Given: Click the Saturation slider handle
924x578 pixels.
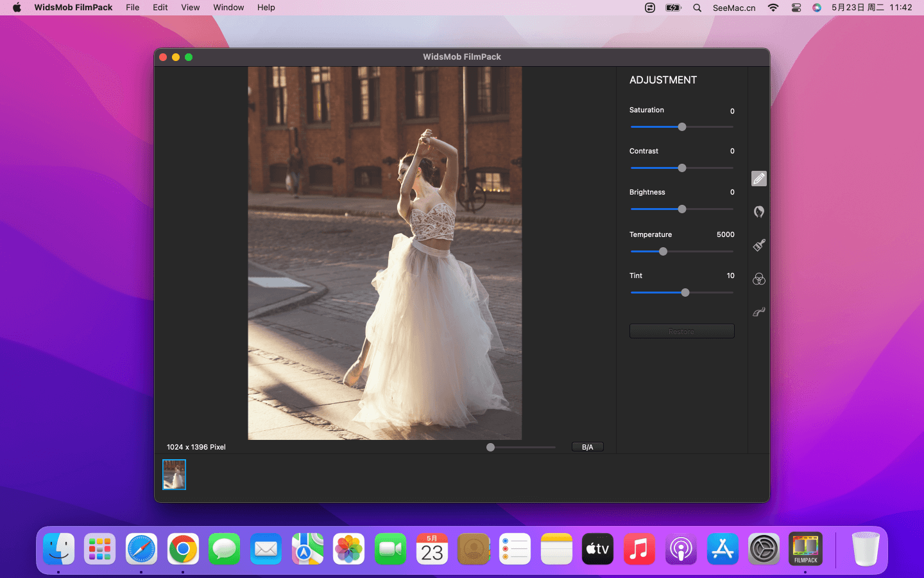Looking at the screenshot, I should pos(682,127).
